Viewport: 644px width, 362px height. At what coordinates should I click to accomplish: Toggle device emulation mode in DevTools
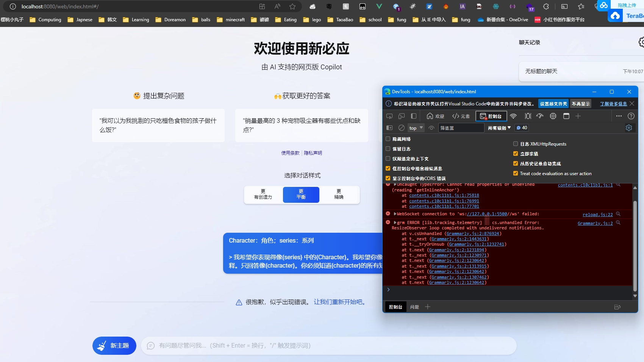401,116
